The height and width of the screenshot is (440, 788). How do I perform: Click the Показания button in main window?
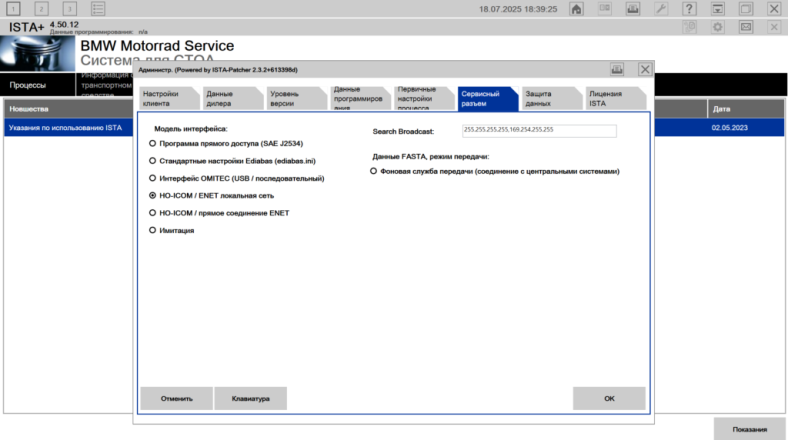click(749, 429)
